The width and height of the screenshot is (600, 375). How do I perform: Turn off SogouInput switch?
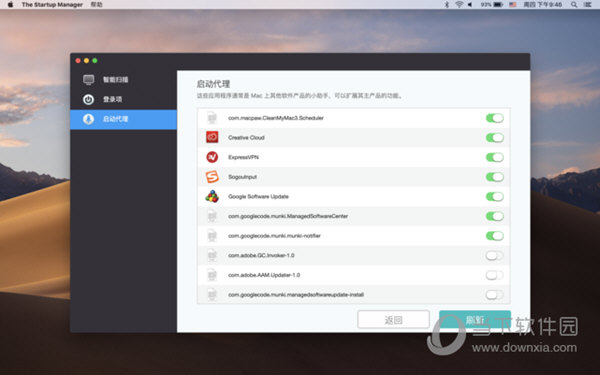(x=495, y=177)
